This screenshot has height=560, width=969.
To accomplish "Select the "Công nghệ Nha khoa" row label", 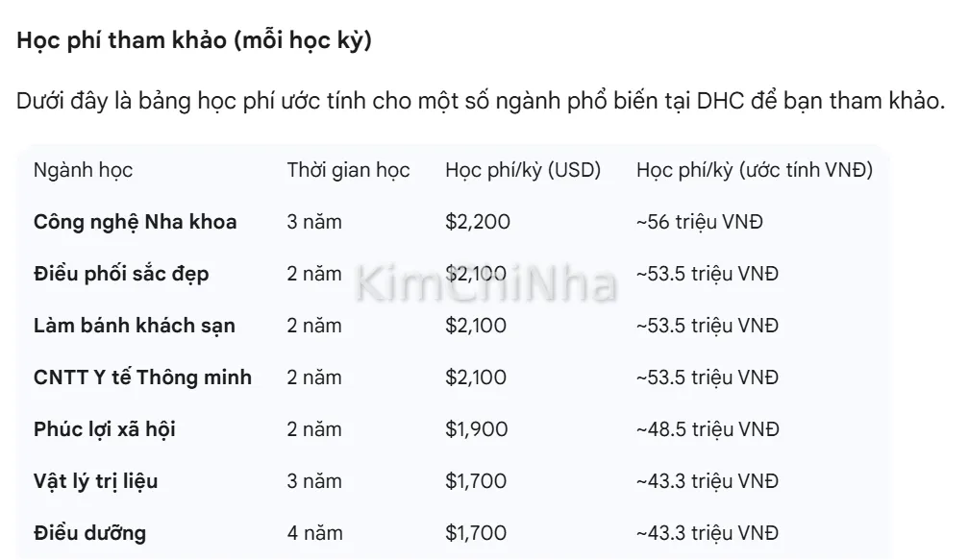I will 135,222.
